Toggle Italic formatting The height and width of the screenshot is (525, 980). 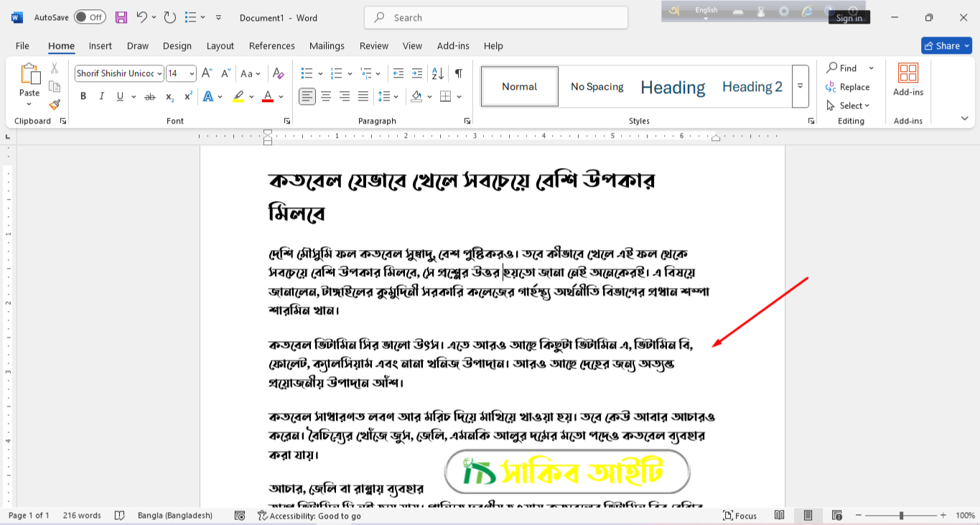(101, 96)
